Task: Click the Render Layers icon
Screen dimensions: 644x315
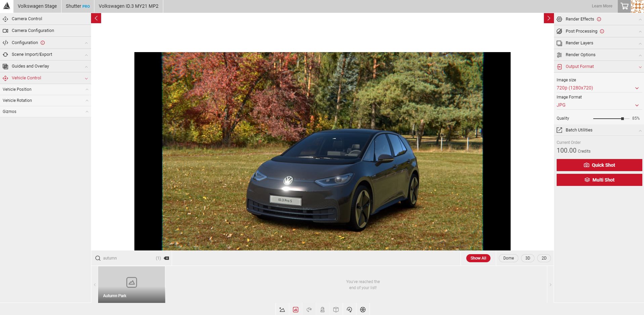Action: pos(559,43)
